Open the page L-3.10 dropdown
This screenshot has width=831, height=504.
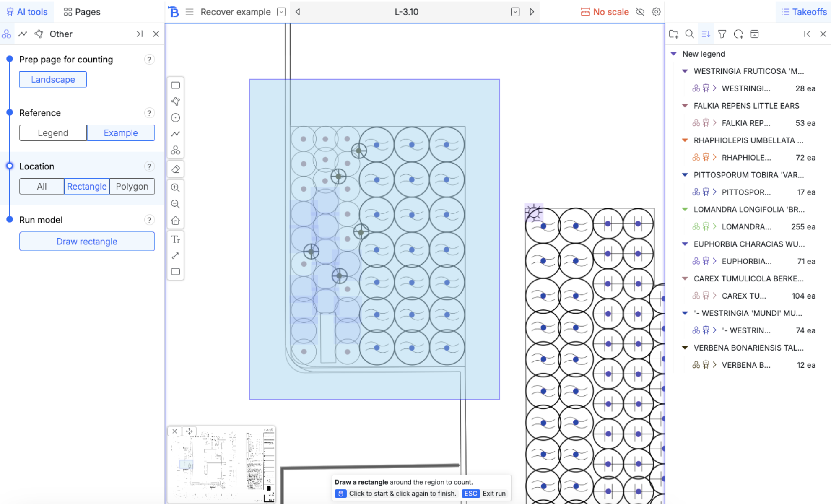click(x=515, y=12)
